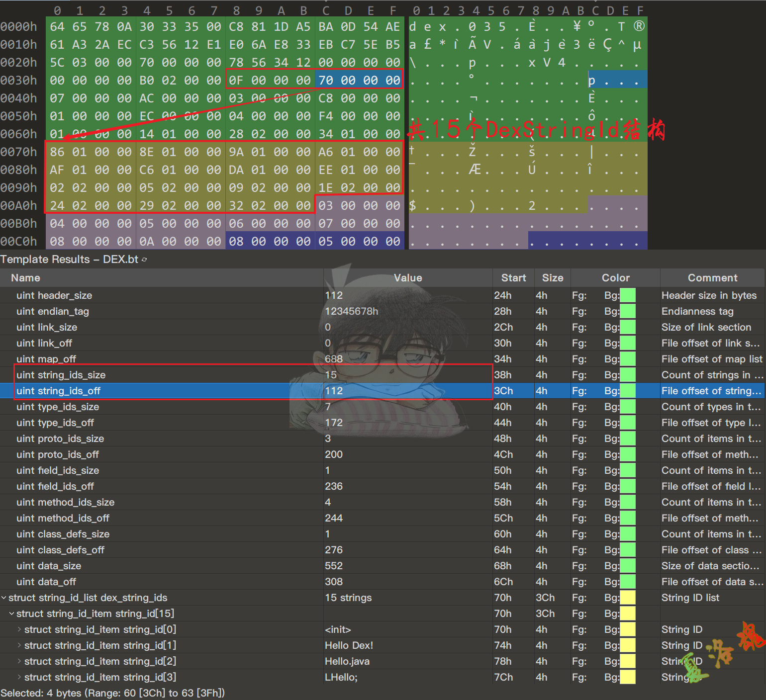766x700 pixels.
Task: Collapse the struct string_id_list dex_string_ids node
Action: (x=4, y=598)
